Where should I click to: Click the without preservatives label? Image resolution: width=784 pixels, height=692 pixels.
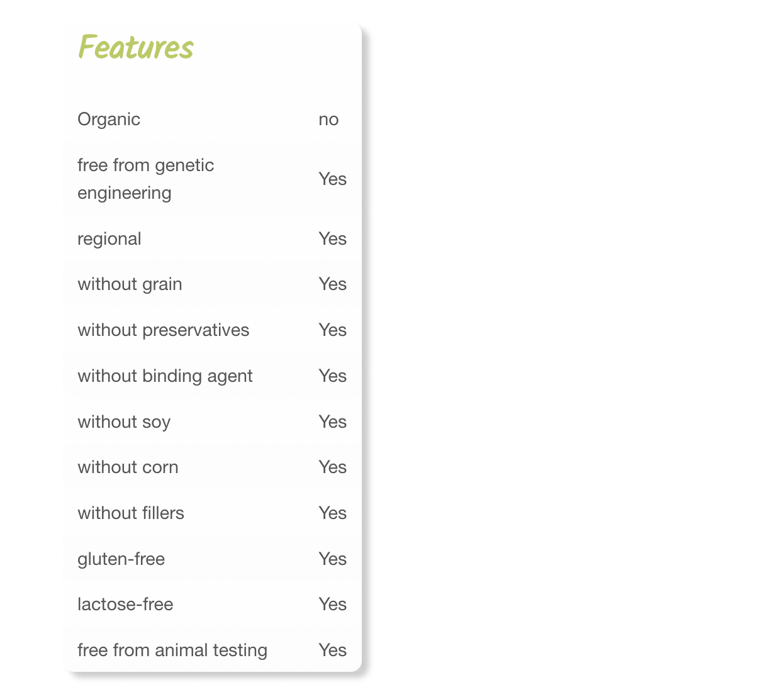coord(163,330)
